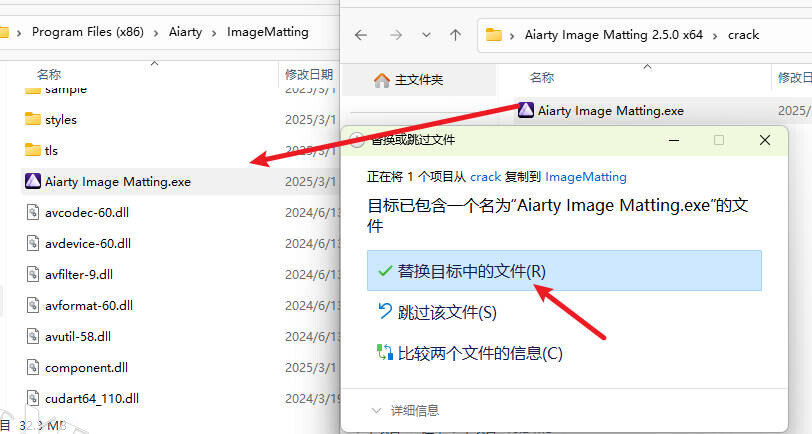
Task: Select avcodec-60.dll file
Action: pos(86,212)
